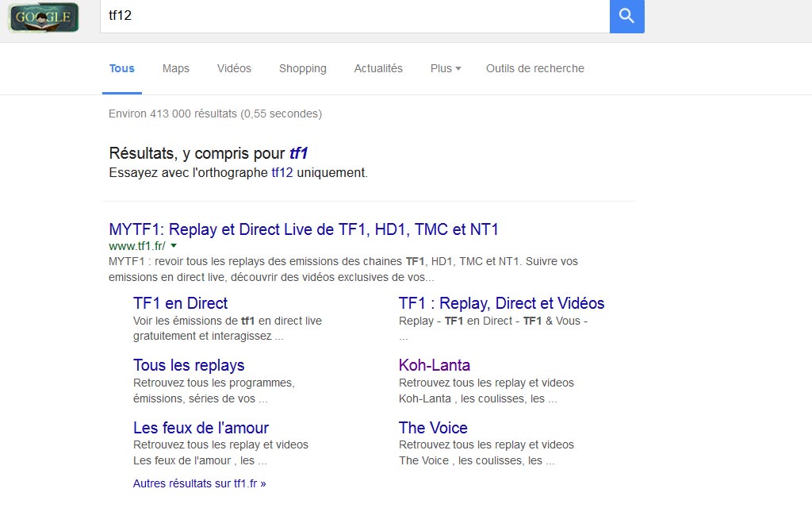Go to the Shopping tab

[x=302, y=68]
